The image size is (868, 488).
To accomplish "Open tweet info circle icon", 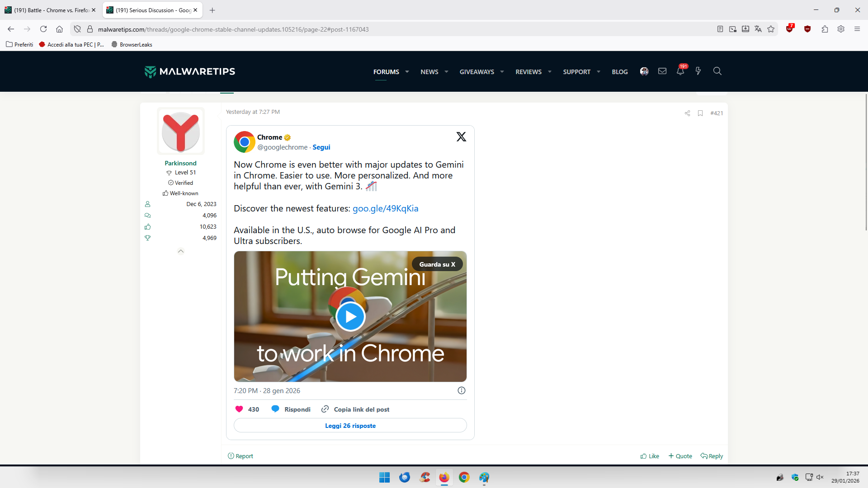I will (462, 391).
